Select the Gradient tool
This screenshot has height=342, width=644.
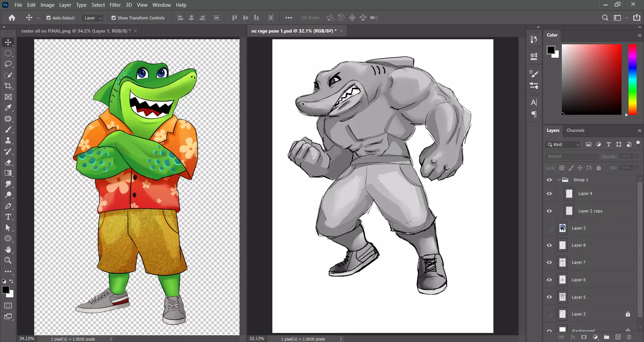pos(8,173)
